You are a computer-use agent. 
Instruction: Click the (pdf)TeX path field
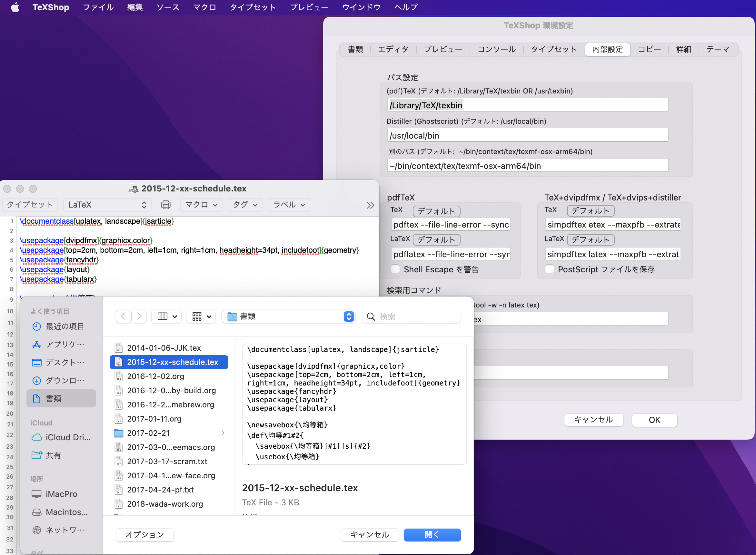527,105
